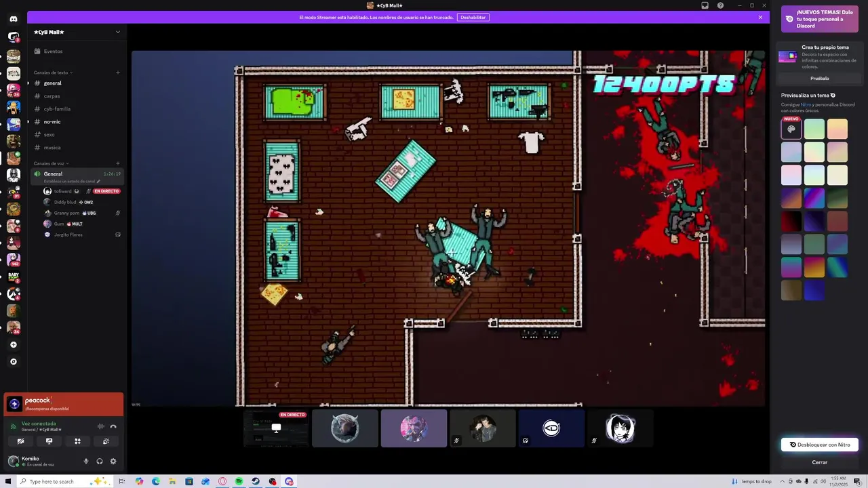Expand the ★CyB Mall★ server dropdown
The height and width of the screenshot is (488, 868).
pyautogui.click(x=117, y=32)
